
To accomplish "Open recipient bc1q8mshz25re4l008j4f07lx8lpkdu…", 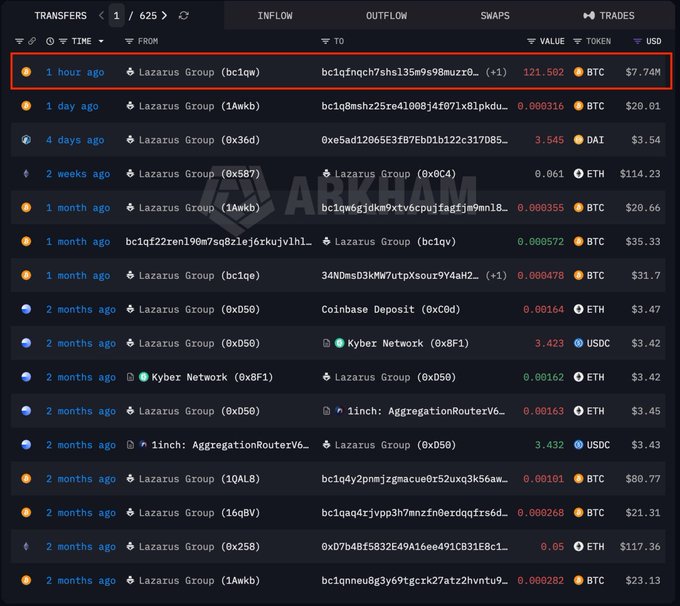I will point(414,106).
